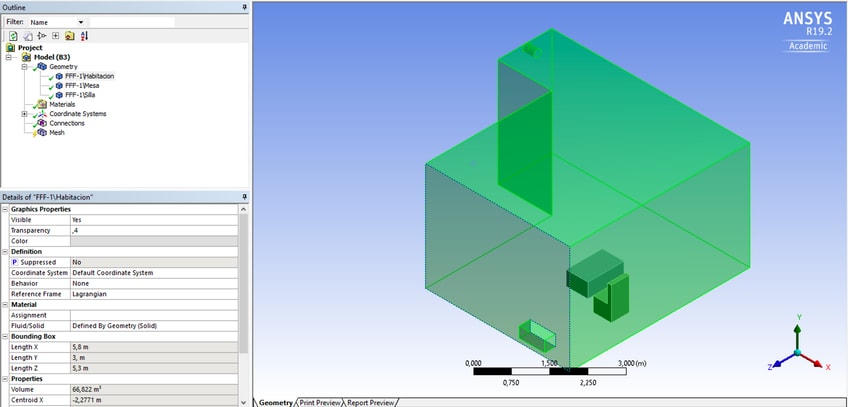Click Defined By Geometry (Solid) value
The width and height of the screenshot is (848, 407).
pyautogui.click(x=154, y=326)
